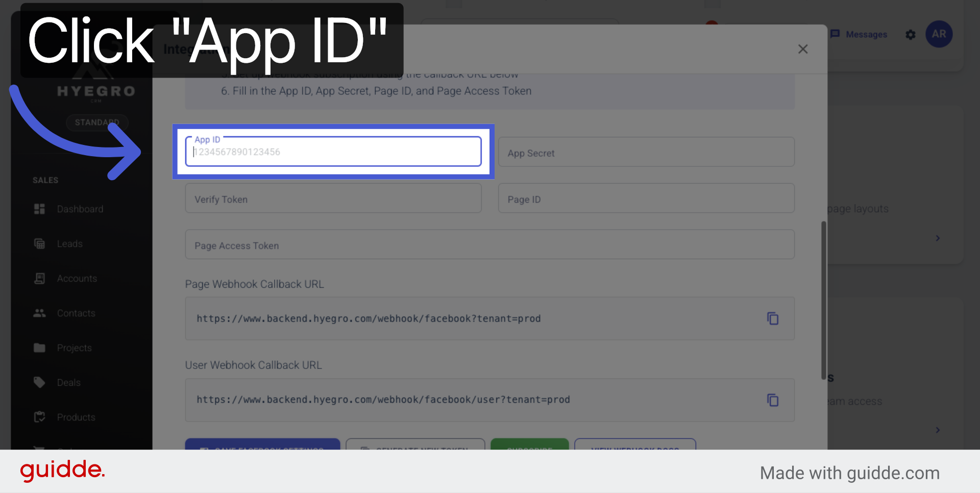Expand the page layouts row chevron
Screen dimensions: 980x493
tap(937, 238)
